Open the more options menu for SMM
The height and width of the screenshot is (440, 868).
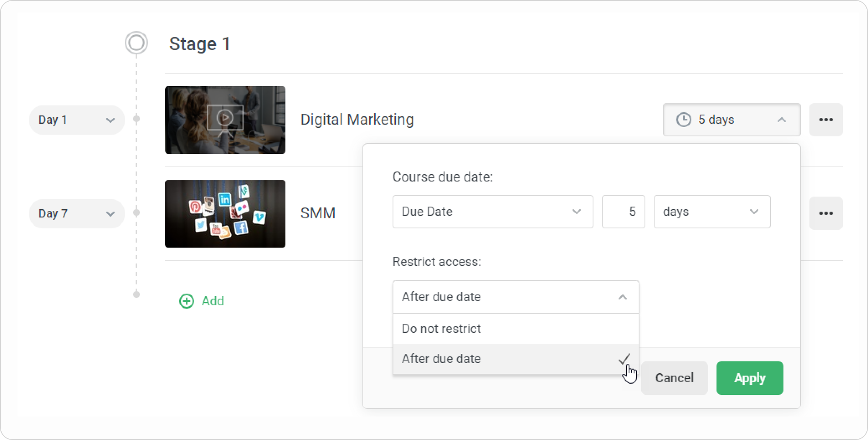(x=826, y=213)
